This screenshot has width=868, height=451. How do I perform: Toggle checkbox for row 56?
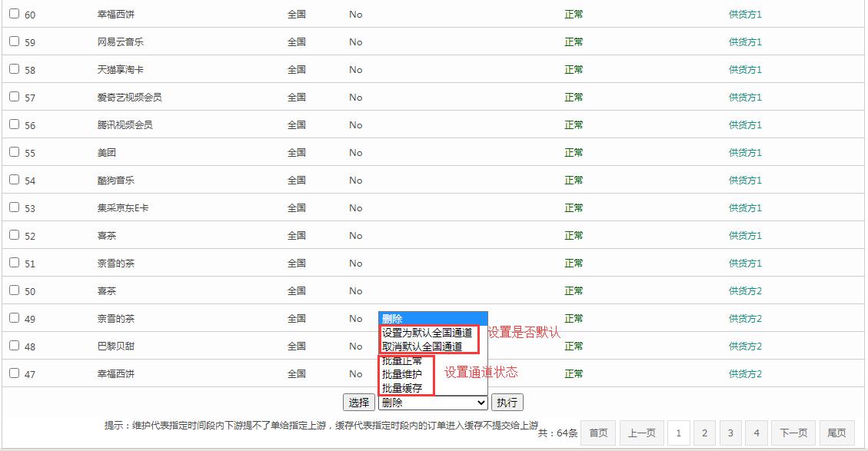(15, 124)
